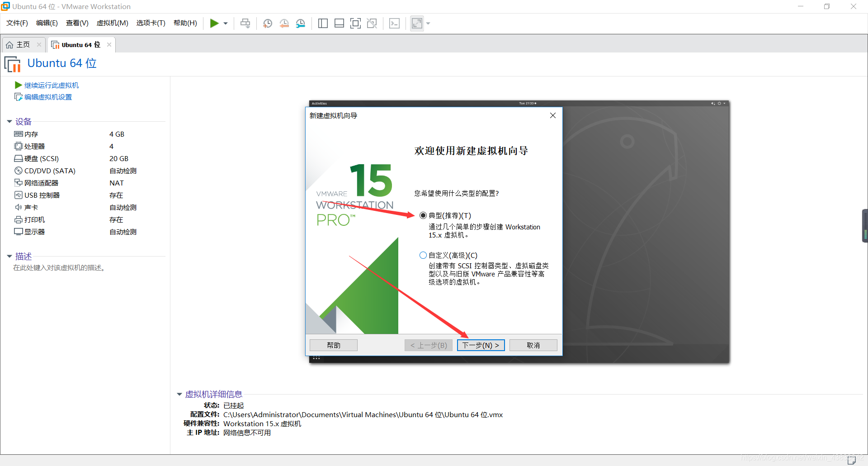
Task: Toggle the thumbnail bar view icon
Action: tap(339, 23)
